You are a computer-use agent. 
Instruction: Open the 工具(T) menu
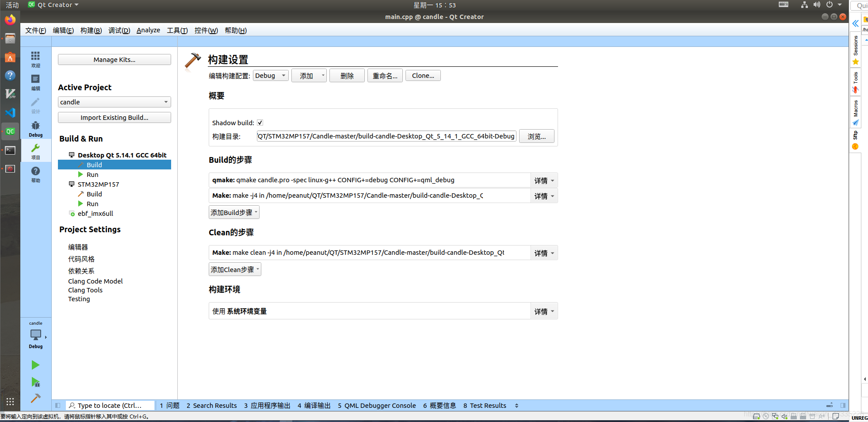pos(176,30)
